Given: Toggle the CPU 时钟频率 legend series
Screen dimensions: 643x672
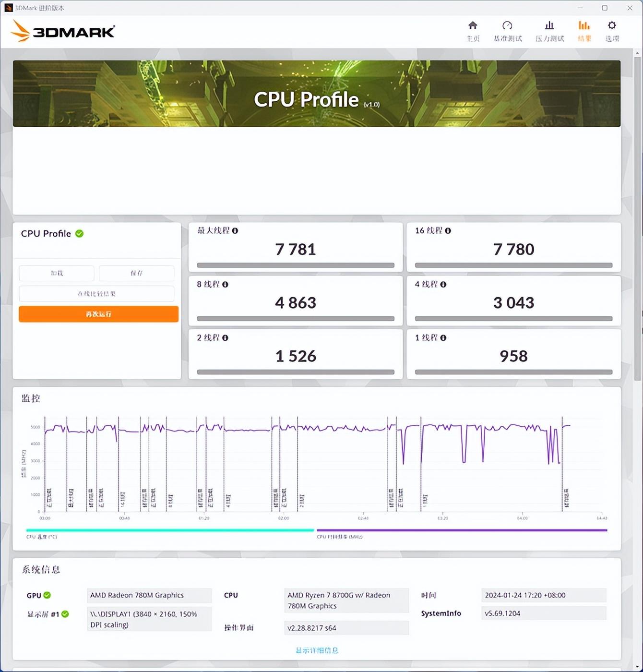Looking at the screenshot, I should (462, 533).
